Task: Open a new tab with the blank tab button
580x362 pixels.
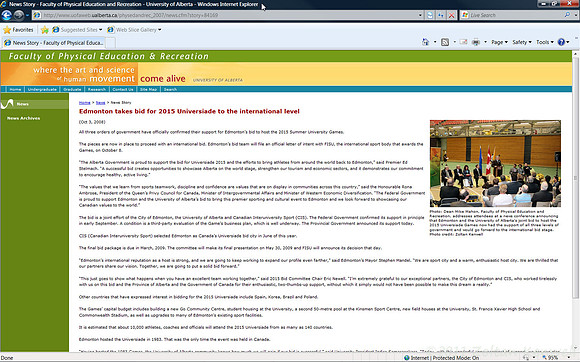Action: pyautogui.click(x=111, y=43)
